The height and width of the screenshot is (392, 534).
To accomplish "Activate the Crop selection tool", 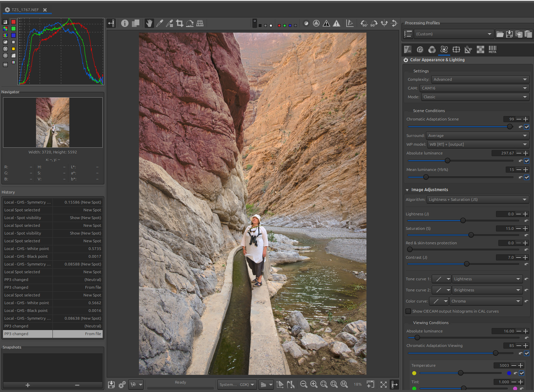I will (180, 23).
